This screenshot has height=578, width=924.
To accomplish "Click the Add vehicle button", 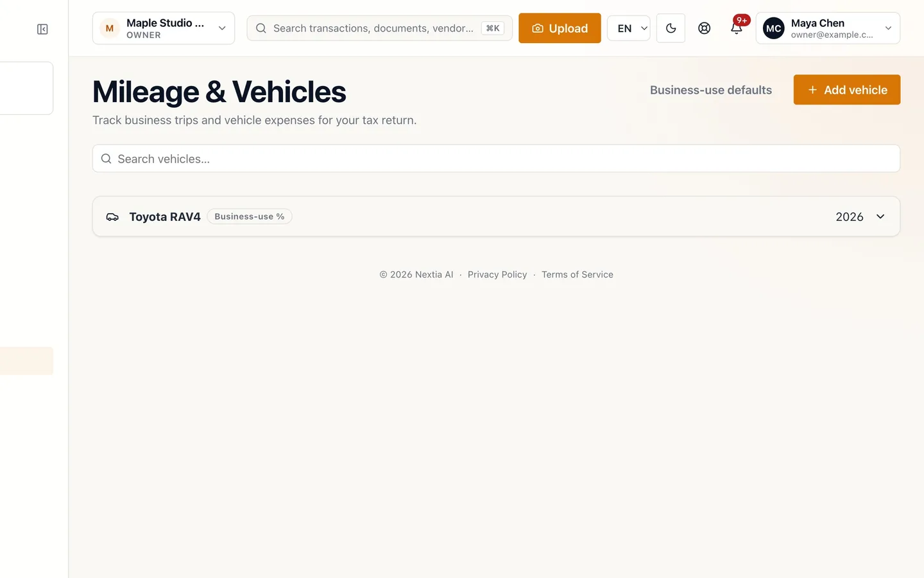I will (x=847, y=90).
